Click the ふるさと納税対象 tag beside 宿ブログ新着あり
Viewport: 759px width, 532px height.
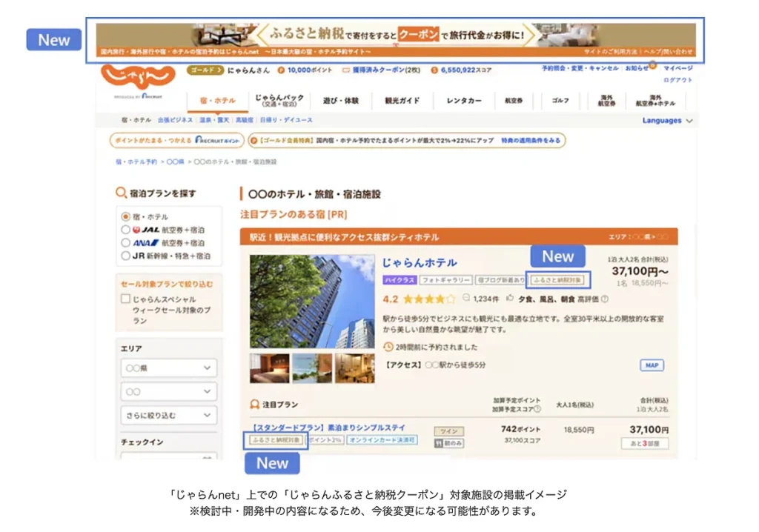(x=557, y=280)
